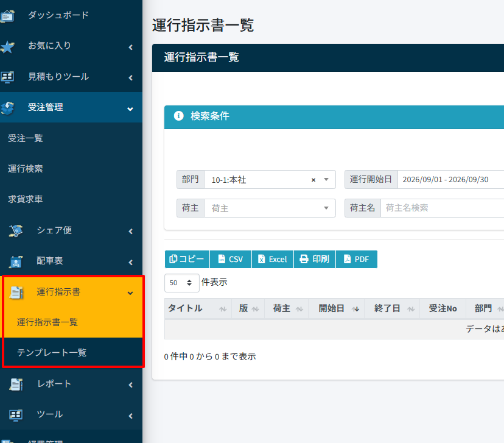Click the 配車表 menu label
504x443 pixels.
pyautogui.click(x=50, y=261)
